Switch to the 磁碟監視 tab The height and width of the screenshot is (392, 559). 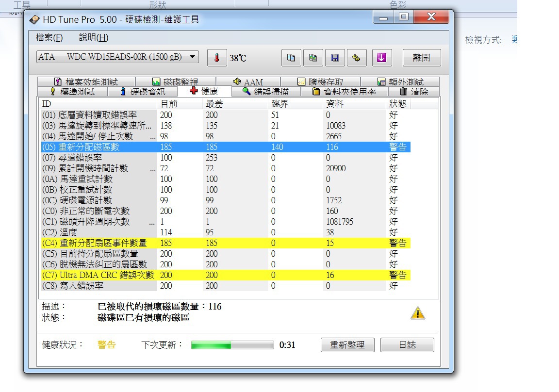[175, 82]
